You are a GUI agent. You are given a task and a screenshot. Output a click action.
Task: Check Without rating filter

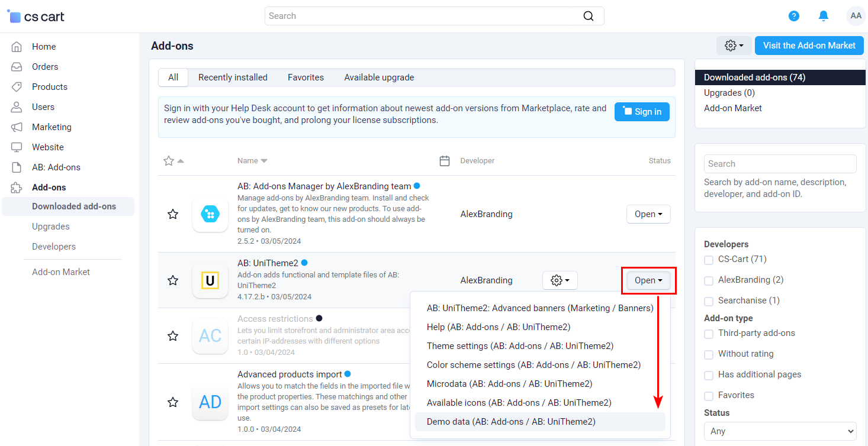[709, 355]
